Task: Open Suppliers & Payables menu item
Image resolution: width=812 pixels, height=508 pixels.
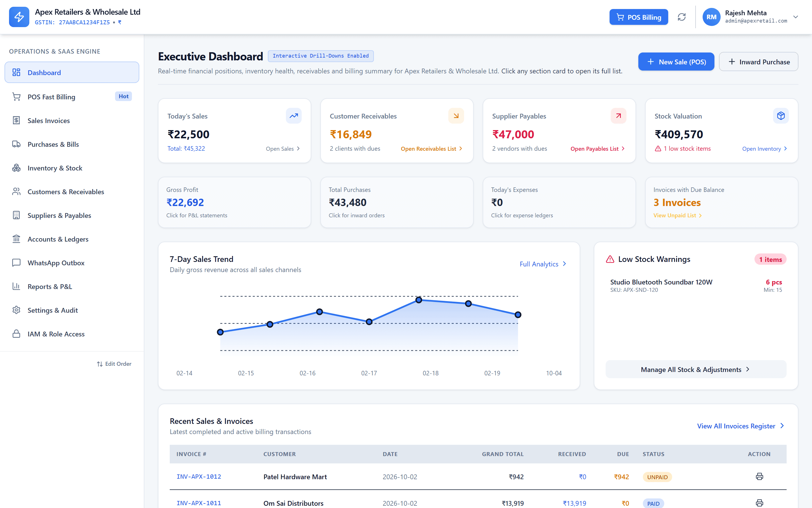Action: [x=72, y=215]
